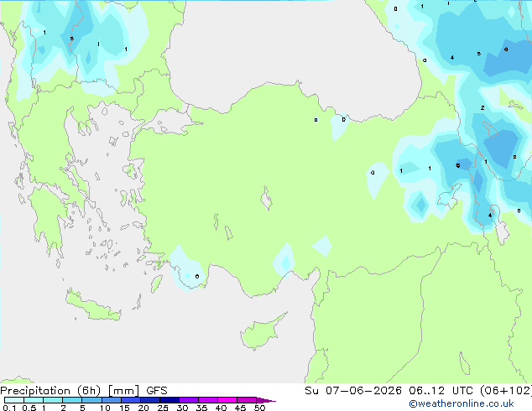Screen dimensions: 532x411
Task: Select the 1–2 mm legend swatch
Action: pyautogui.click(x=53, y=400)
